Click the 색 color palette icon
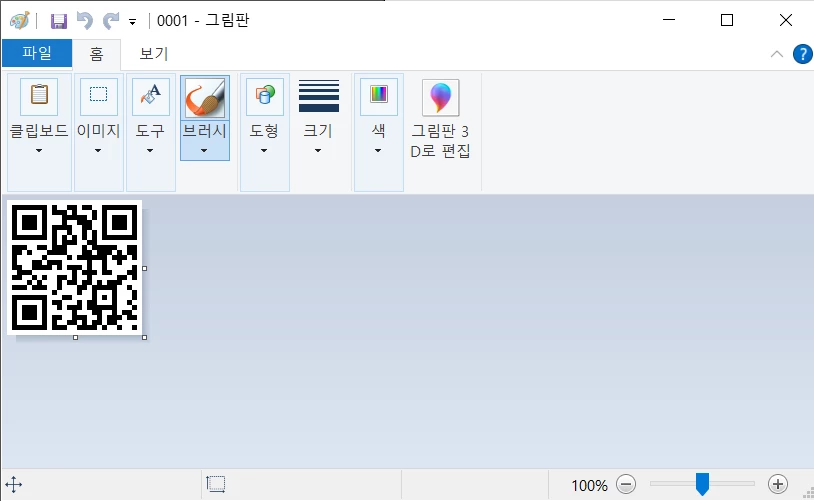814x501 pixels. click(x=379, y=96)
